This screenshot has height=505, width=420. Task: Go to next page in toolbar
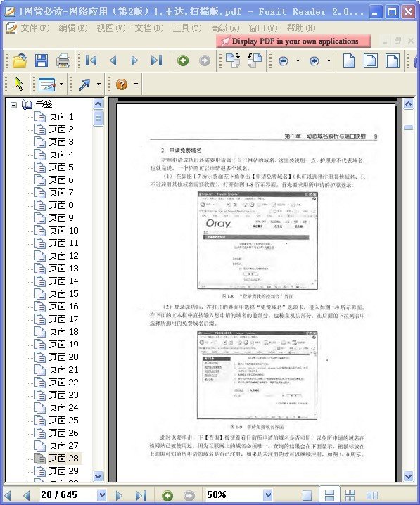pos(134,60)
